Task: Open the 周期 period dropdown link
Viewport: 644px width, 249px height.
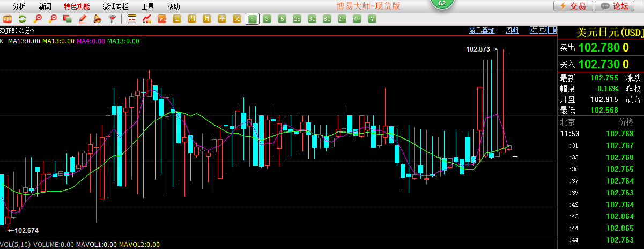Action: click(512, 31)
